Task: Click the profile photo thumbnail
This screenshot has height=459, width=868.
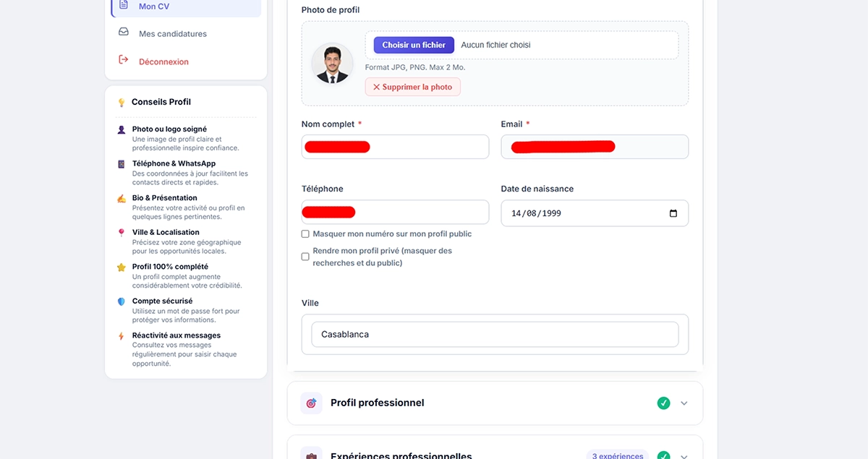Action: (x=333, y=64)
